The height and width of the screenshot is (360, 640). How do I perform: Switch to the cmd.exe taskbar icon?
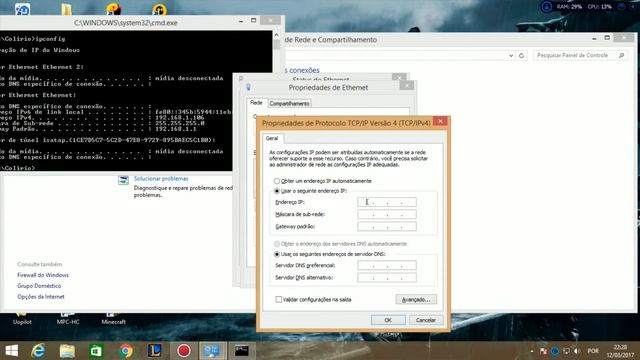[242, 351]
